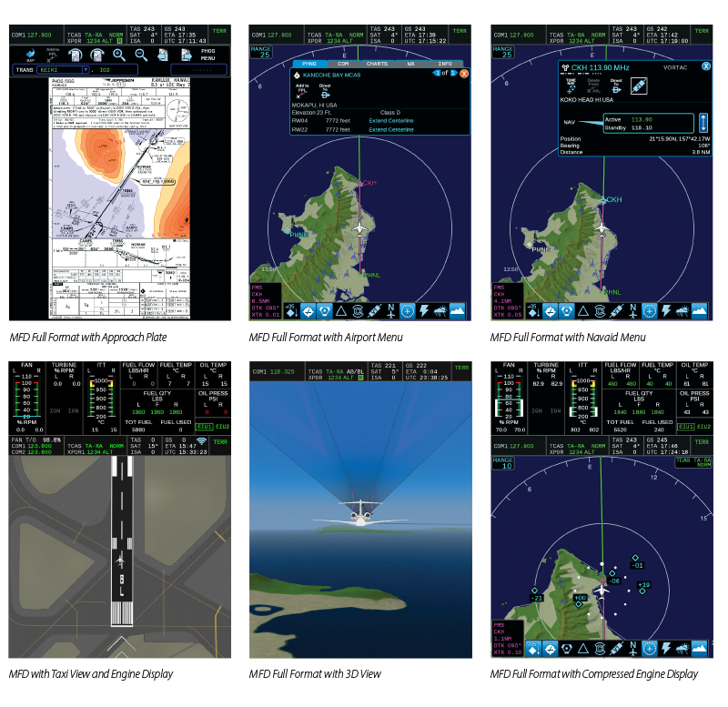
Task: Click Add to FPL in approach plate toolbar
Action: tap(52, 55)
